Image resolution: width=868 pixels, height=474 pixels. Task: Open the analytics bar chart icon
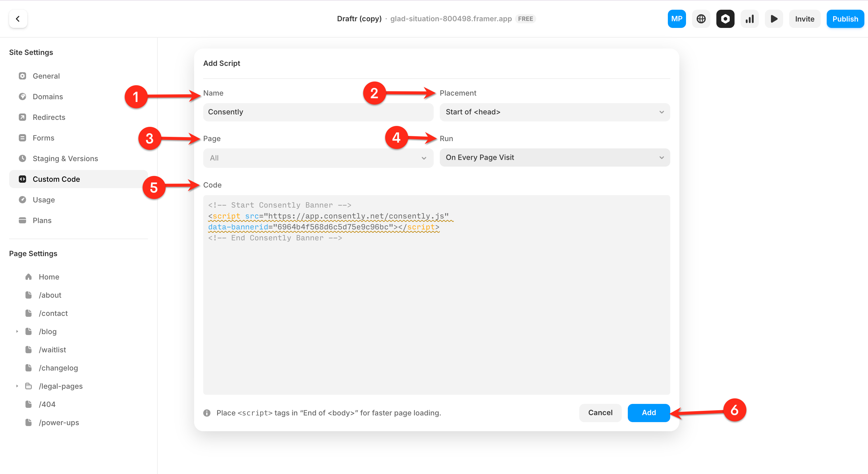coord(749,19)
